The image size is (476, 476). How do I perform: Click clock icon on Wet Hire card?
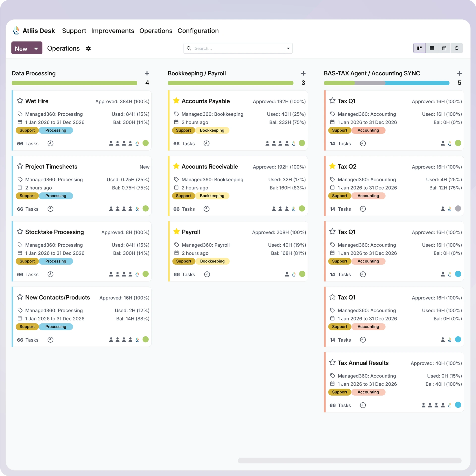point(50,143)
